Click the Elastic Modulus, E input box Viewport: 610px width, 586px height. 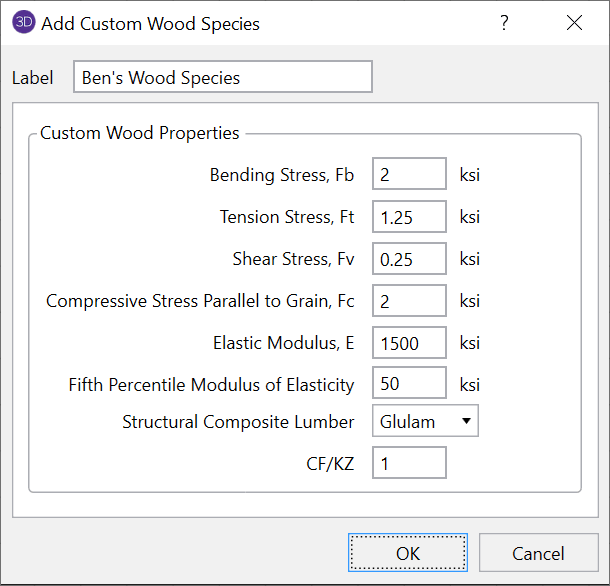pos(409,343)
